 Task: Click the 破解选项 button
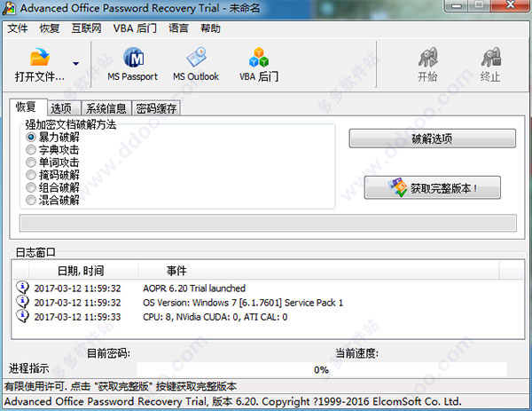pos(433,138)
